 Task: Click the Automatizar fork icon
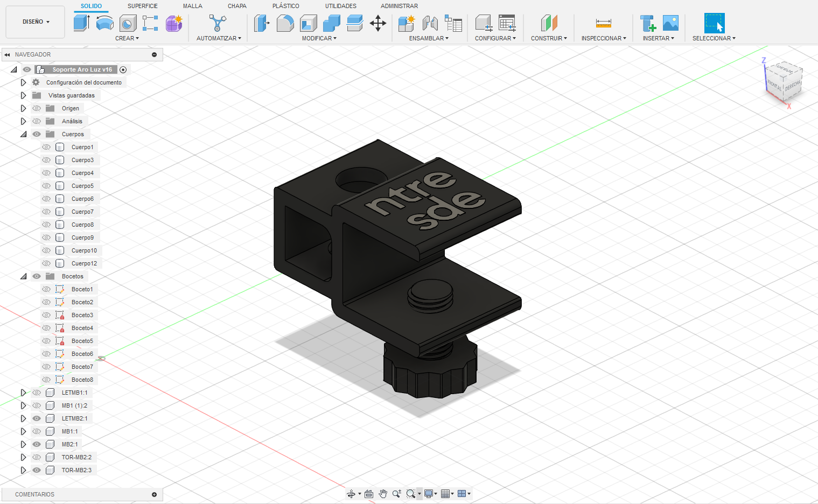(218, 23)
